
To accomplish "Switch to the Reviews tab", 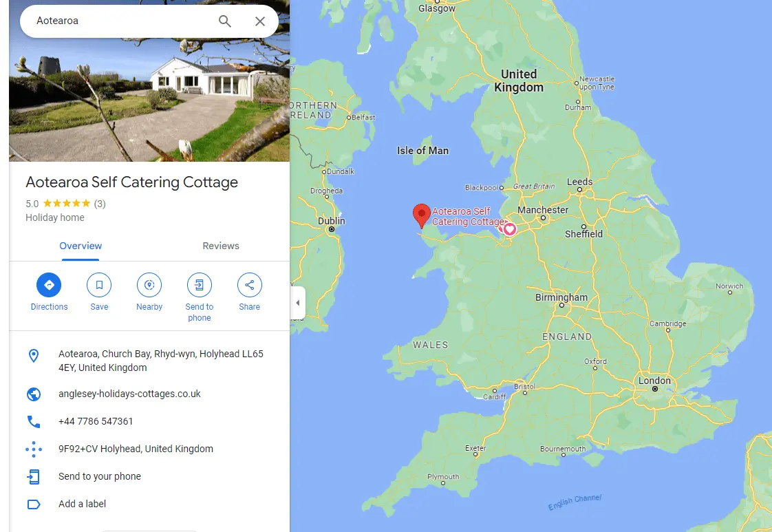I will pyautogui.click(x=221, y=246).
